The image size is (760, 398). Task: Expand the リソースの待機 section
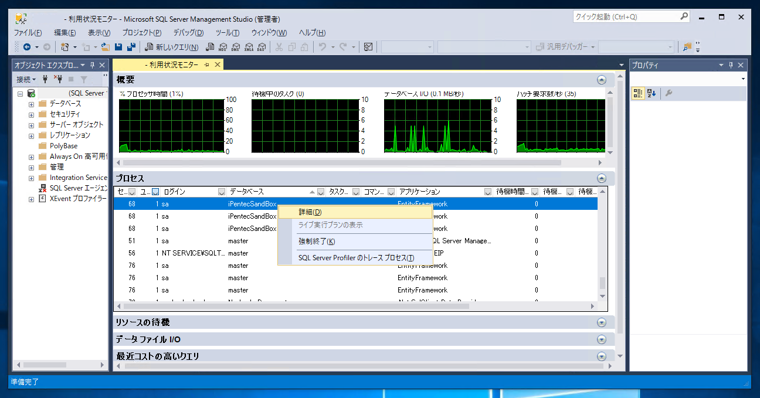click(602, 322)
